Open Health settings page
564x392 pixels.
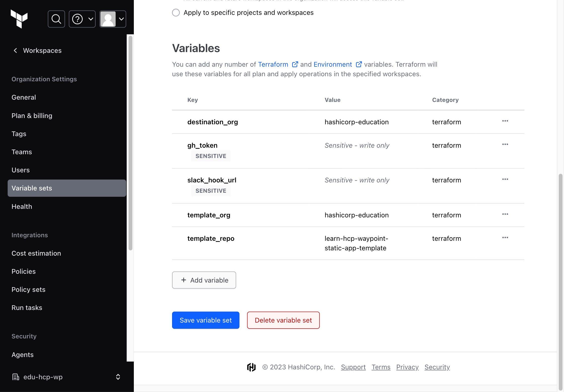click(22, 207)
